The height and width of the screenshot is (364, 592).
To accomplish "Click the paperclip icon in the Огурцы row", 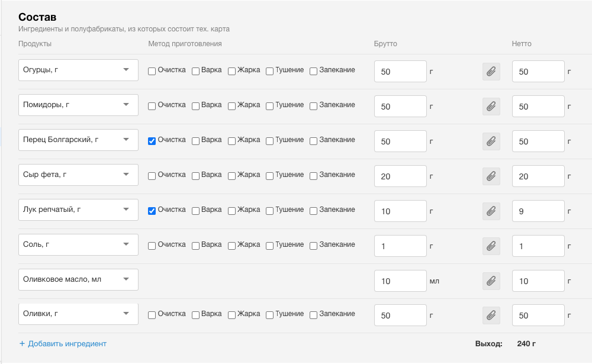I will pyautogui.click(x=491, y=72).
